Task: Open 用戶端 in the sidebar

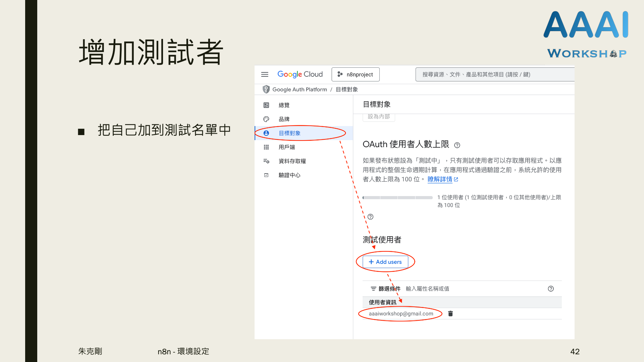Action: point(287,147)
